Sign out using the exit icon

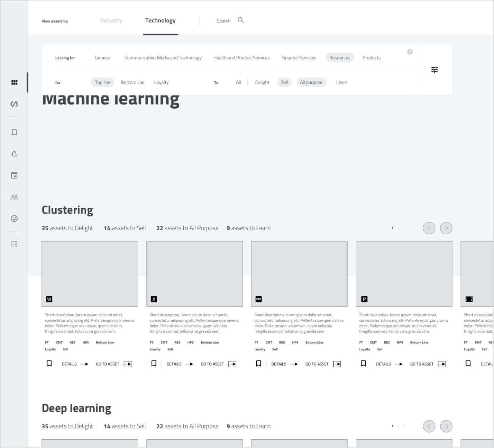point(14,244)
